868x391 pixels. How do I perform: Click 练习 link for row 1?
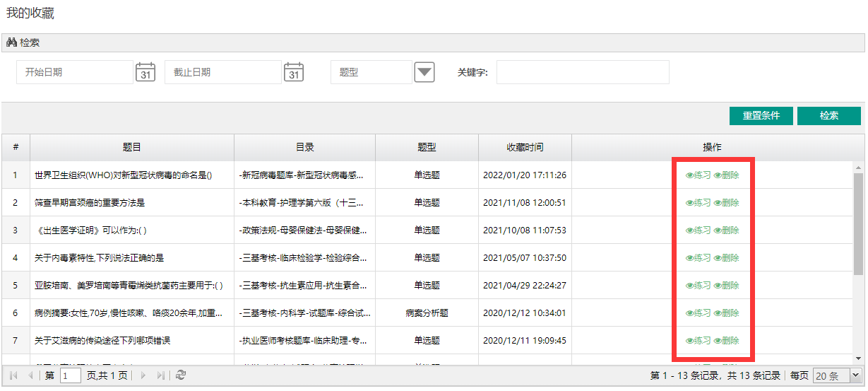(698, 175)
